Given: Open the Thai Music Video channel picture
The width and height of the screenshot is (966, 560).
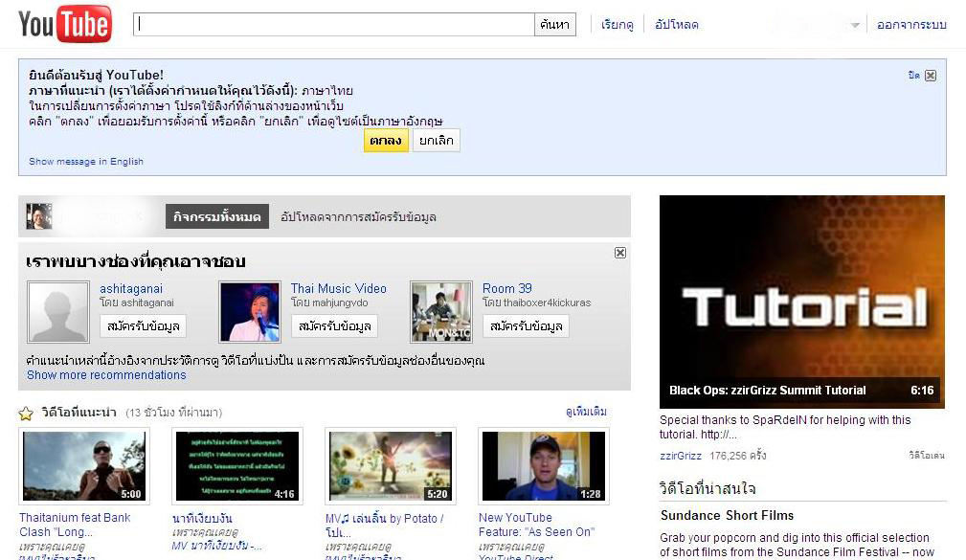Looking at the screenshot, I should point(250,312).
